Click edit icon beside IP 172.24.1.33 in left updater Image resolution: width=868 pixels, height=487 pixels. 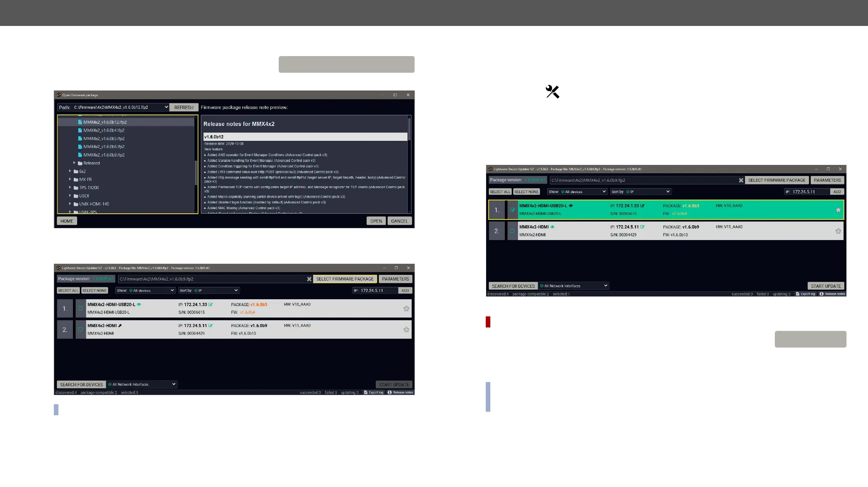tap(211, 305)
